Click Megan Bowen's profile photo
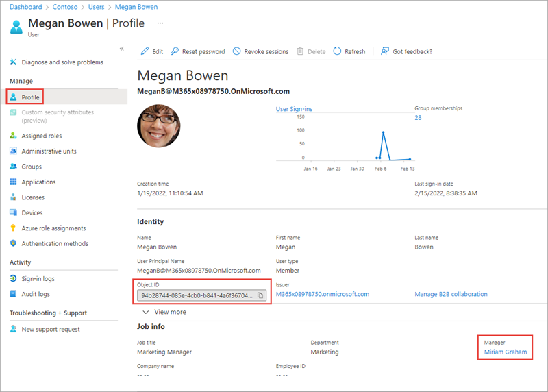548x392 pixels. (x=159, y=125)
